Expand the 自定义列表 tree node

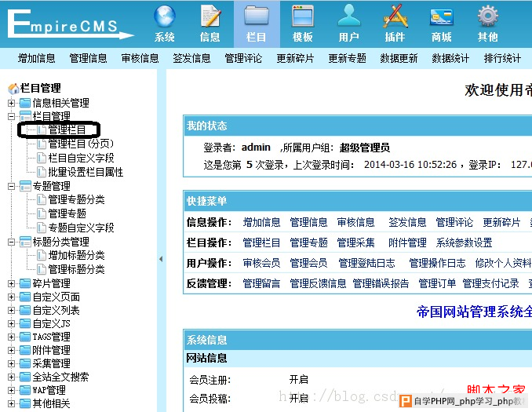(11, 310)
